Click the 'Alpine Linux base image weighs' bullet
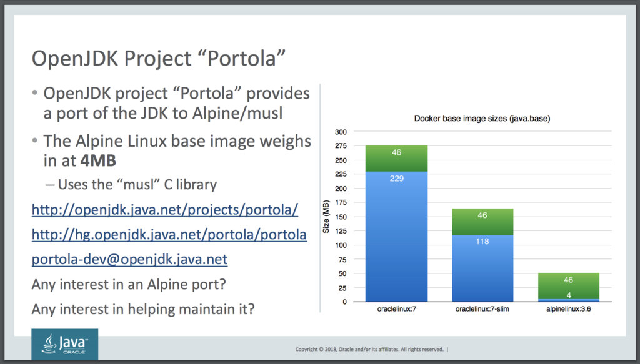Viewport: 640px width, 364px height. [x=177, y=151]
